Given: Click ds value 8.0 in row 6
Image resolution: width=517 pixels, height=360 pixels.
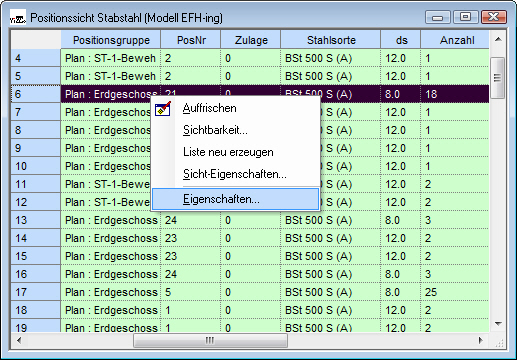Looking at the screenshot, I should coord(401,94).
